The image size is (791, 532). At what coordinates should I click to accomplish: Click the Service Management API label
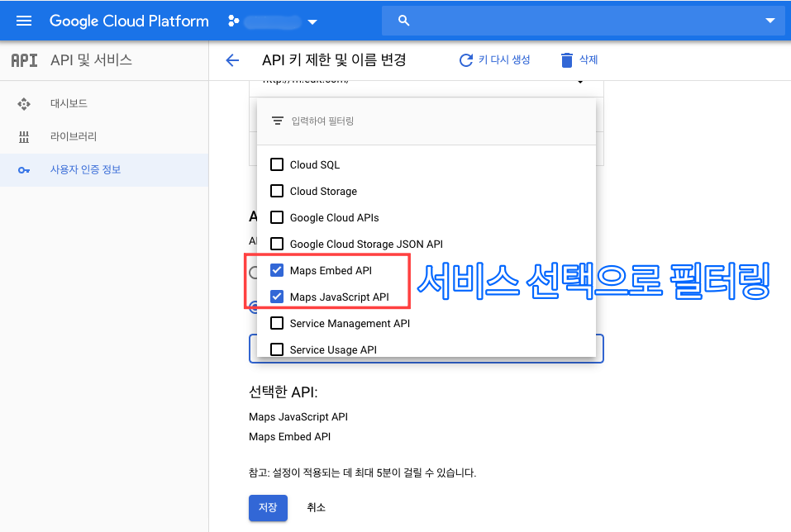click(x=350, y=323)
